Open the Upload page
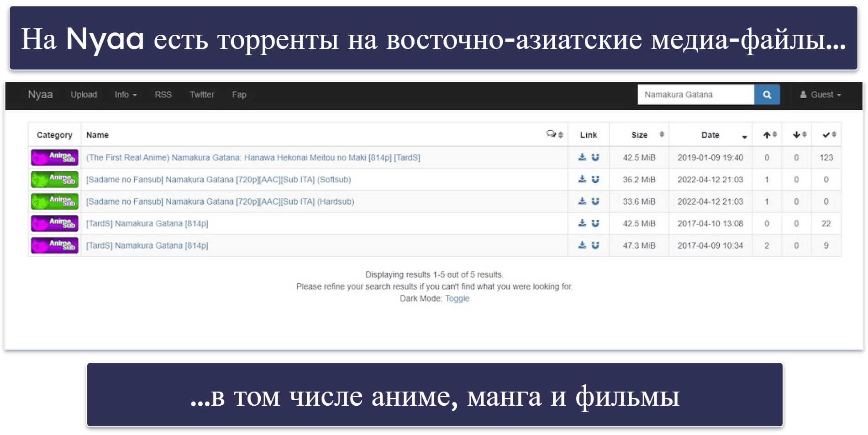Viewport: 868px width, 435px height. [84, 95]
